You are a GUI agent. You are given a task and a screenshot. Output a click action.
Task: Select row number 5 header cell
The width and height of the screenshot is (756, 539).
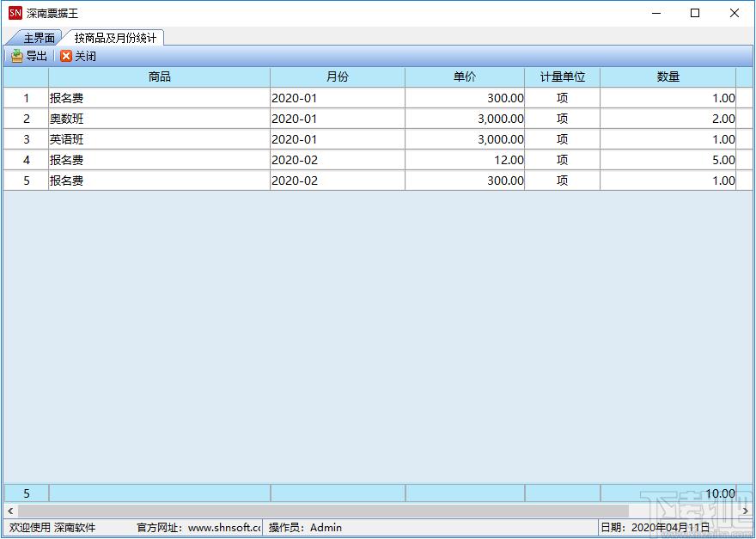tap(26, 181)
